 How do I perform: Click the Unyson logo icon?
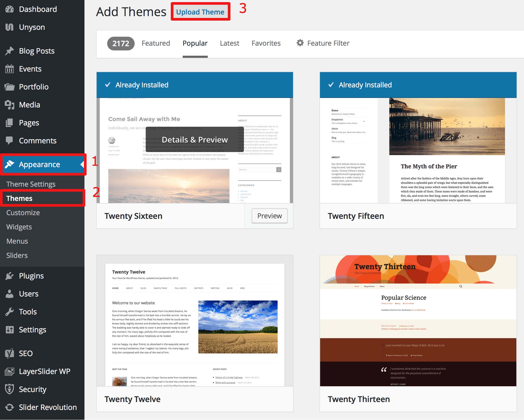pos(10,27)
